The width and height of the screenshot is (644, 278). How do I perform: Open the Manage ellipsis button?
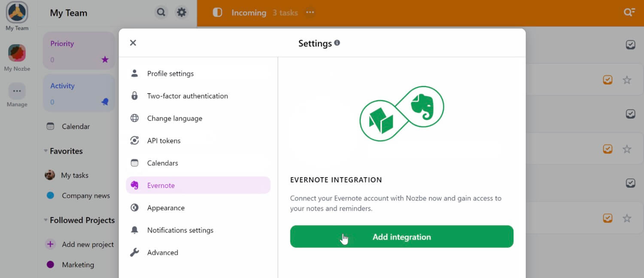pos(17,91)
